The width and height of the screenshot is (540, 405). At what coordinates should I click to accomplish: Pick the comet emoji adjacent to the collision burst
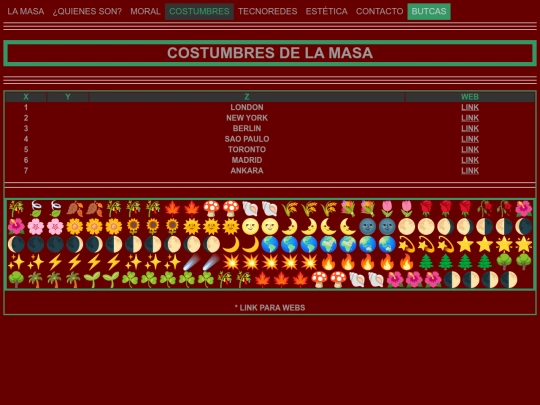point(211,262)
